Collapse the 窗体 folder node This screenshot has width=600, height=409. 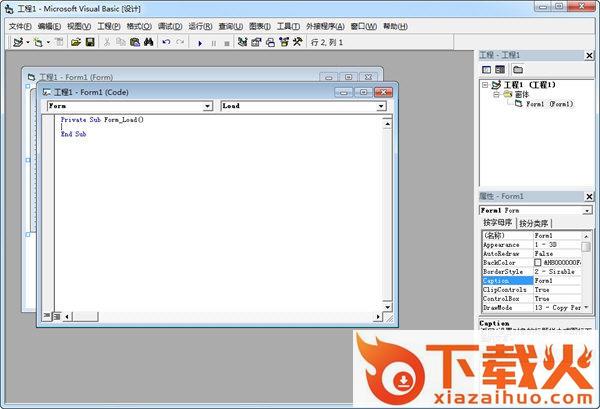tap(496, 94)
